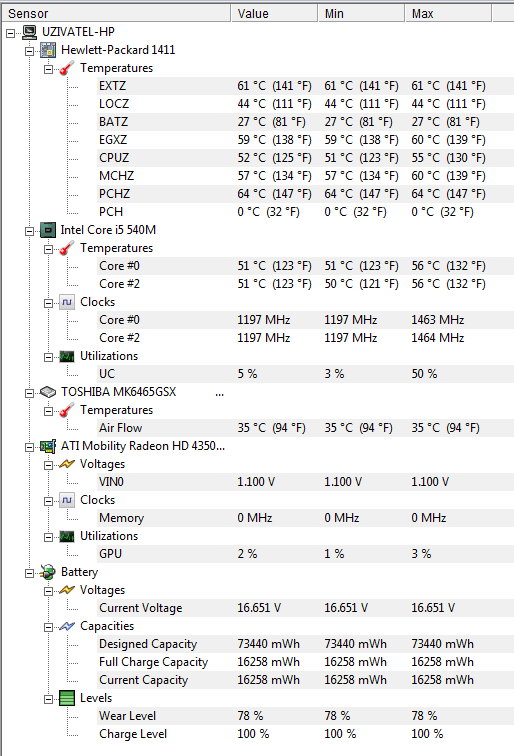The width and height of the screenshot is (514, 756).
Task: Select the Full Charge Capacity row
Action: (x=305, y=662)
